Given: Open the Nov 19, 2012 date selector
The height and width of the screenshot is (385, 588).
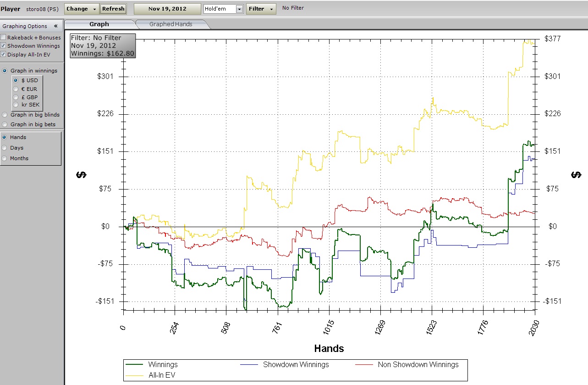Looking at the screenshot, I should (167, 9).
